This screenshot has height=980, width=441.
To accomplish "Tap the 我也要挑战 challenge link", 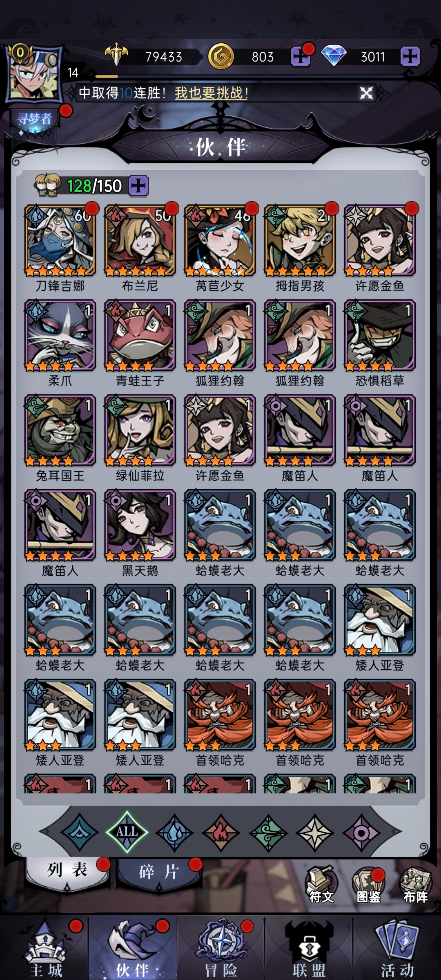I will (212, 93).
